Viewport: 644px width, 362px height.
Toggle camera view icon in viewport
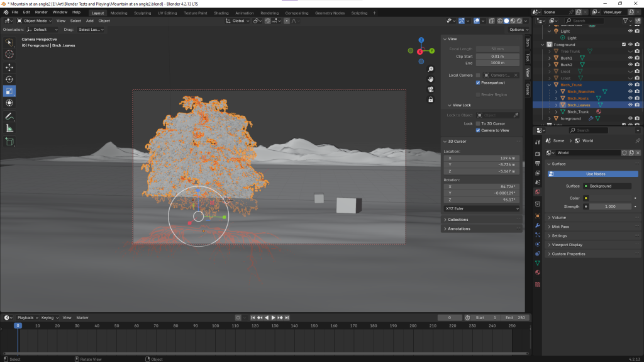pos(430,89)
